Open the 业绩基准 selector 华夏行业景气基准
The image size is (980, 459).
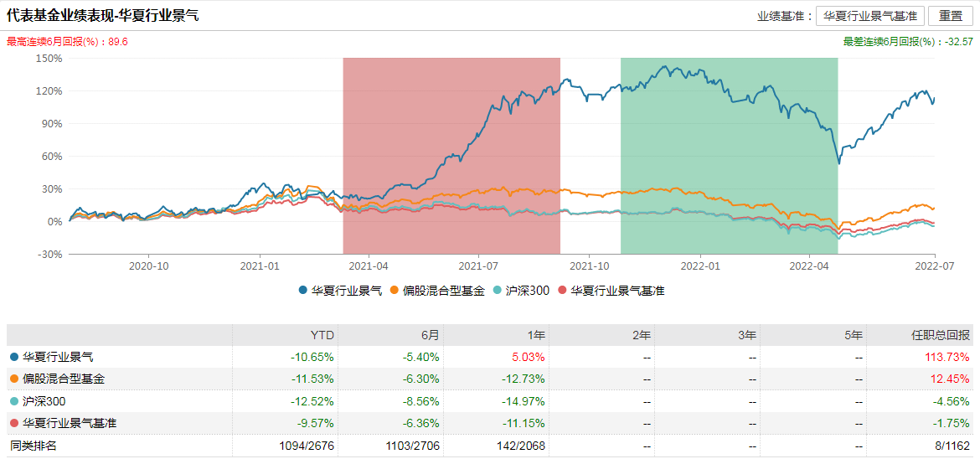coord(869,16)
